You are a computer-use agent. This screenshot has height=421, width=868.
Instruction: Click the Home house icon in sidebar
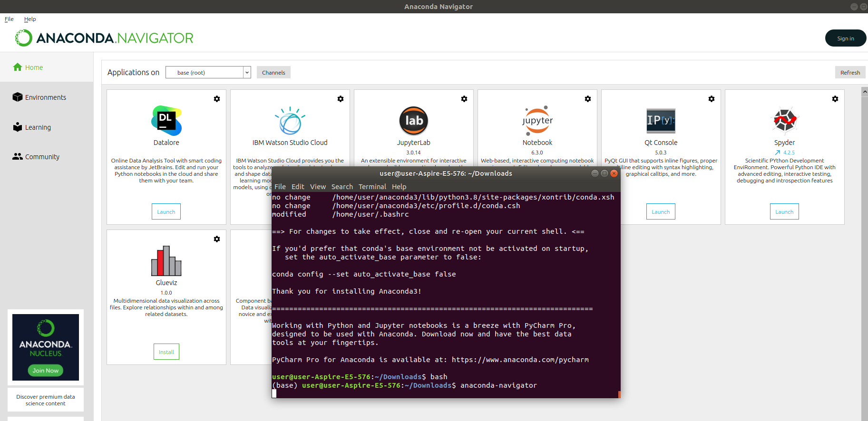click(x=18, y=67)
